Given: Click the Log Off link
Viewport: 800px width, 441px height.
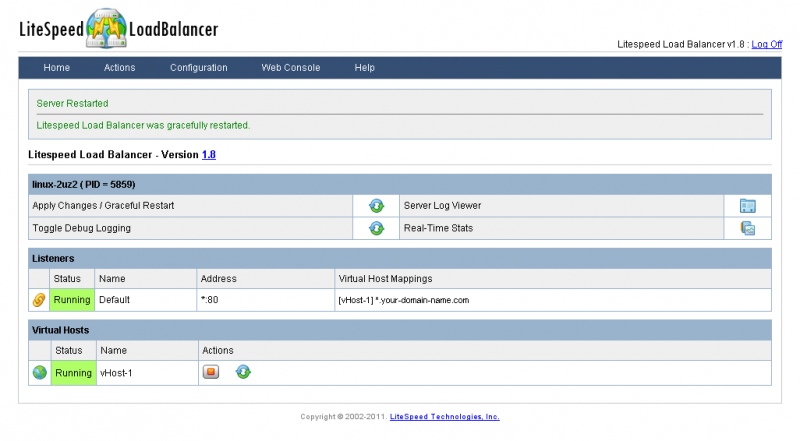Looking at the screenshot, I should pyautogui.click(x=766, y=44).
